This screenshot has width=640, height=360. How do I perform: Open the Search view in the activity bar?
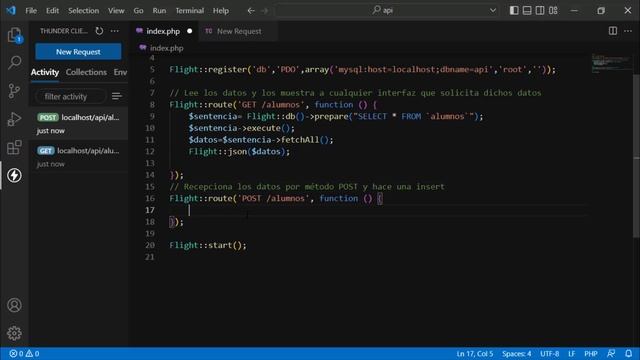(x=14, y=62)
